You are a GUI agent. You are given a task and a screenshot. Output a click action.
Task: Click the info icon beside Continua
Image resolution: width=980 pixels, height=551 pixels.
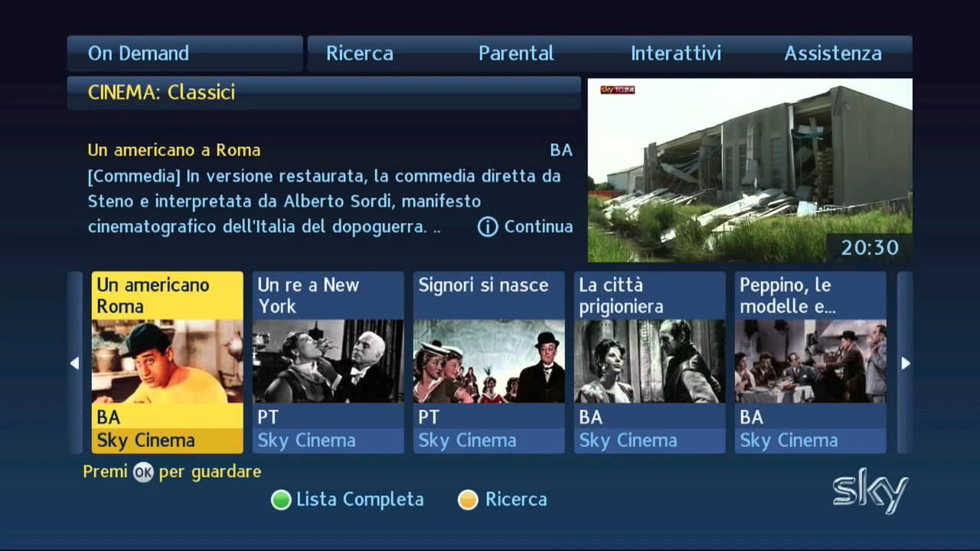tap(488, 227)
